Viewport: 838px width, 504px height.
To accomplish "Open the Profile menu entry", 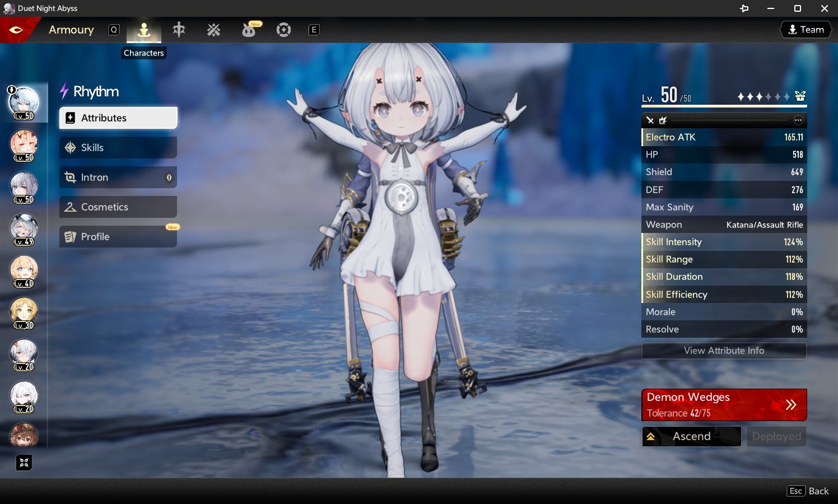I will 118,237.
